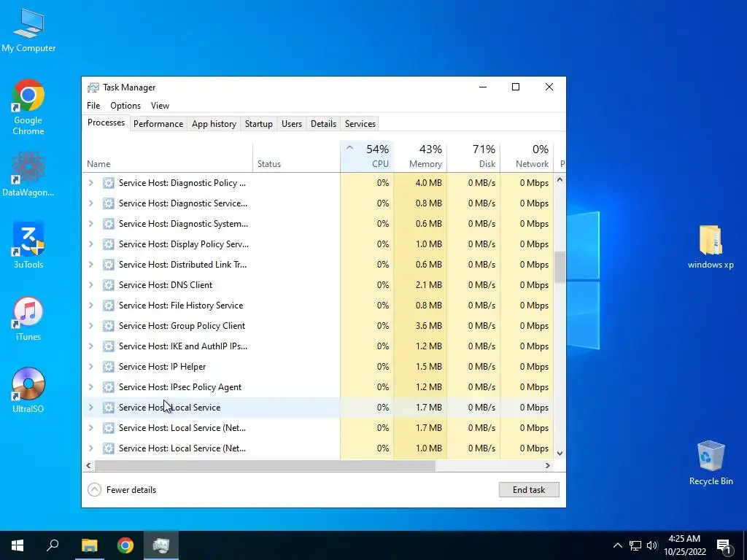747x560 pixels.
Task: Select the DataWagon desktop shortcut
Action: coord(28,174)
